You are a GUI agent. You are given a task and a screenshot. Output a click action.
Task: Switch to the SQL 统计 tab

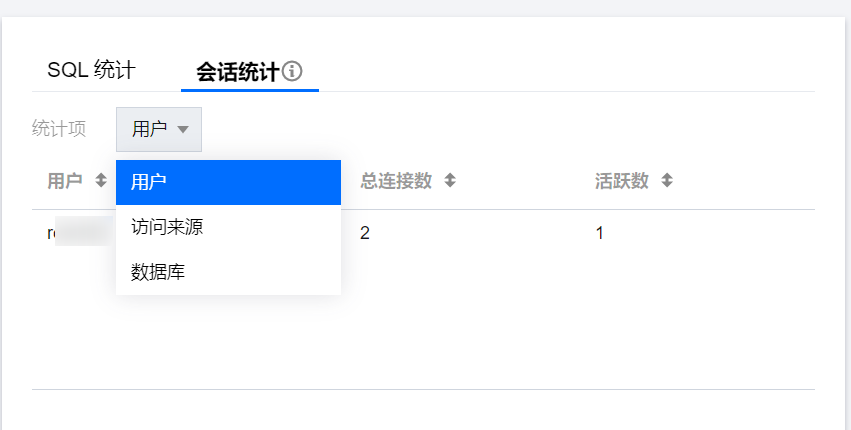tap(91, 70)
